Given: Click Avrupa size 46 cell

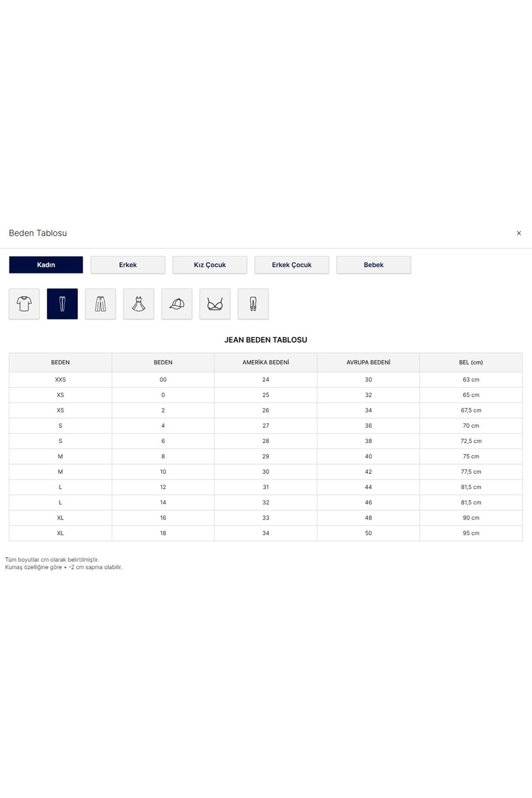Looking at the screenshot, I should click(368, 502).
